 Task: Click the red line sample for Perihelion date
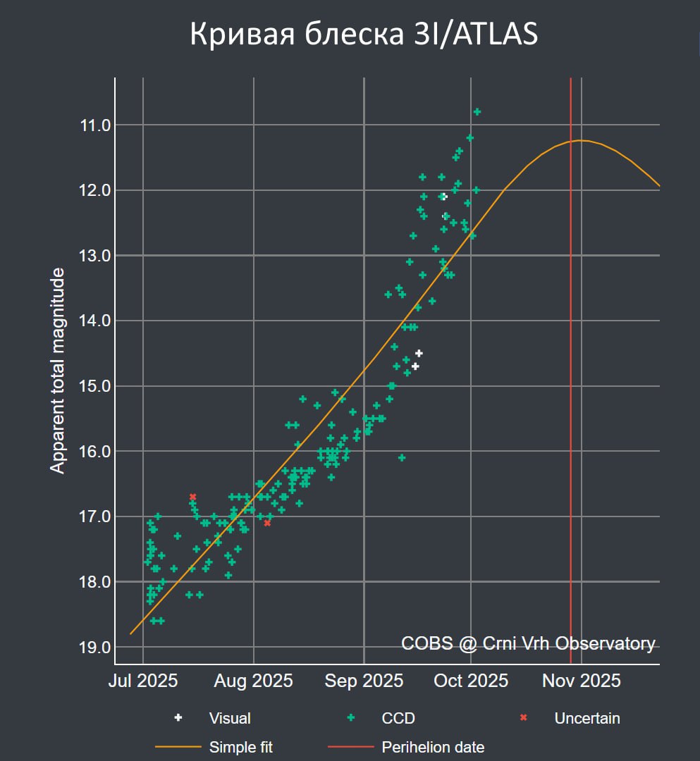[x=350, y=746]
